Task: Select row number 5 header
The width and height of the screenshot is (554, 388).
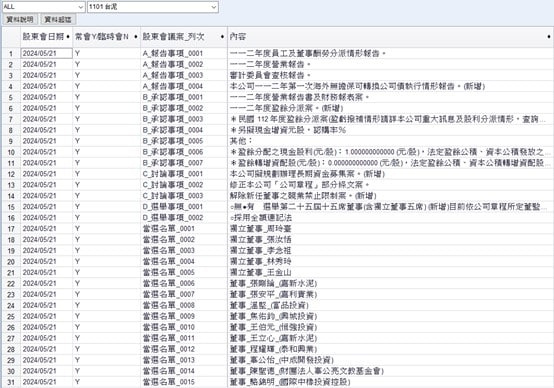Action: [11, 98]
